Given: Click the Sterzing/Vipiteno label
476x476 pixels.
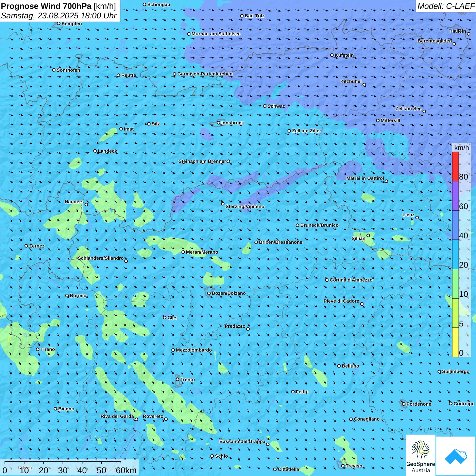Looking at the screenshot, I should (245, 206).
